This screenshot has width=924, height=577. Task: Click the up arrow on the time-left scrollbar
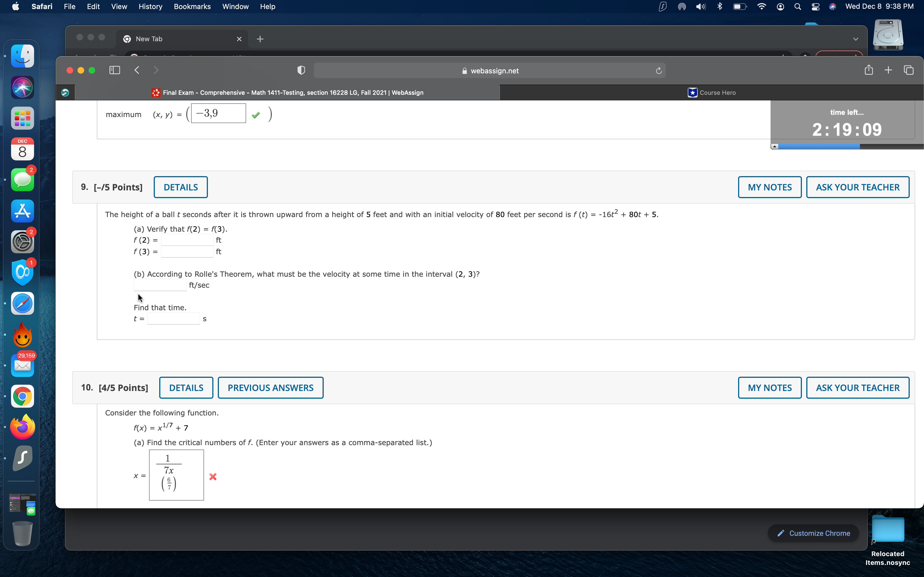pos(774,146)
